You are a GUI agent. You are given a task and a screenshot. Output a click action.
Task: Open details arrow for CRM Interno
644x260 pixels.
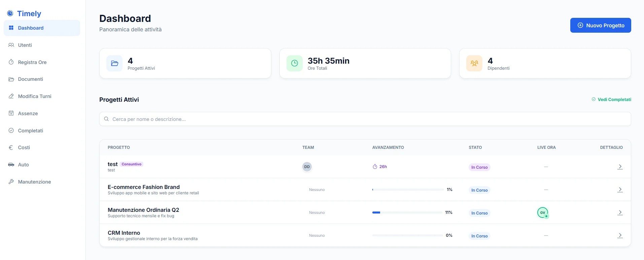tap(620, 235)
